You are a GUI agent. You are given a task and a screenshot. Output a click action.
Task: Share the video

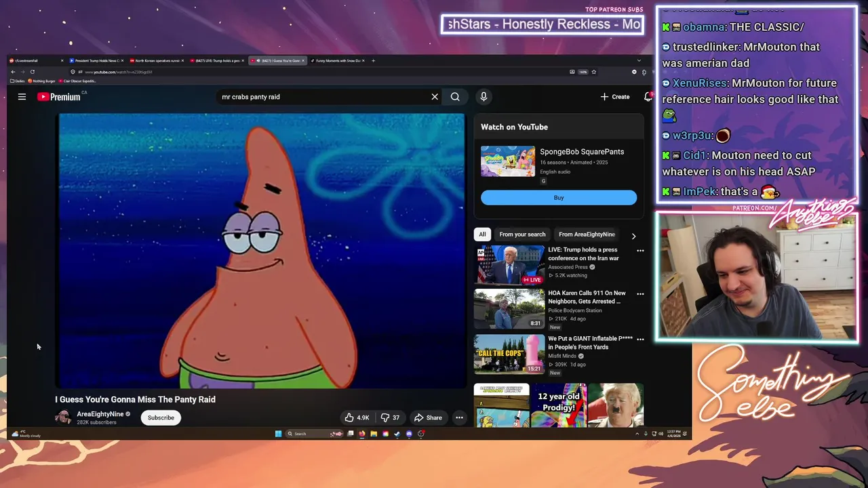click(428, 418)
